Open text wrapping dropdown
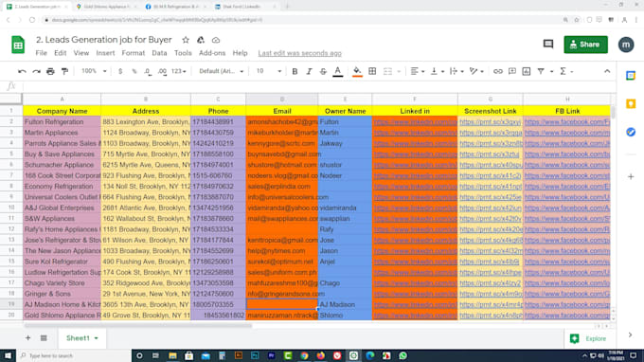Image resolution: width=644 pixels, height=362 pixels. click(456, 71)
